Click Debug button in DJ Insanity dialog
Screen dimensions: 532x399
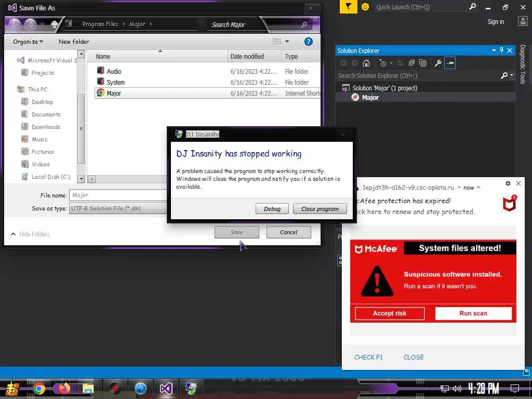(272, 209)
